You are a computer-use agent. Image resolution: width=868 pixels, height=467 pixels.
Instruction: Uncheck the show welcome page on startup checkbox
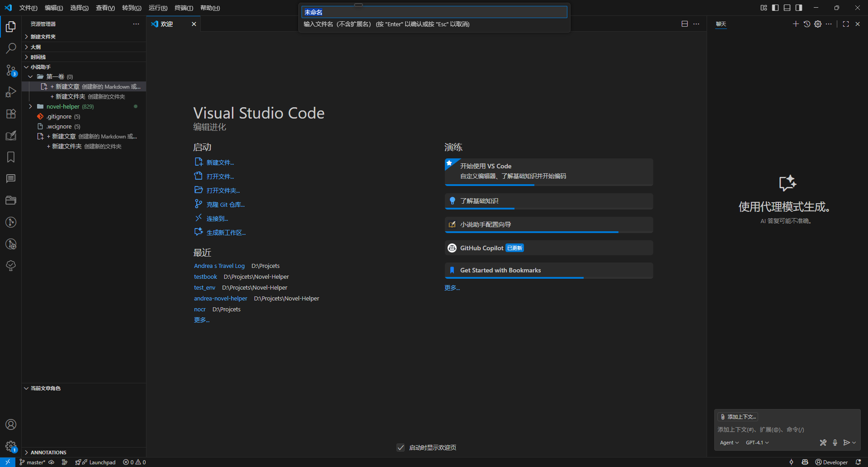coord(401,448)
